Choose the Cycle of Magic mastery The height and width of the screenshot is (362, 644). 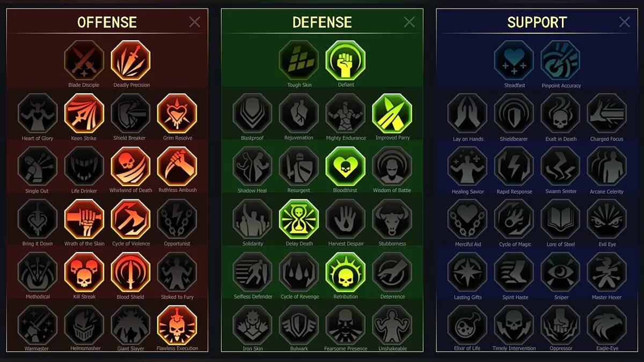(x=514, y=219)
